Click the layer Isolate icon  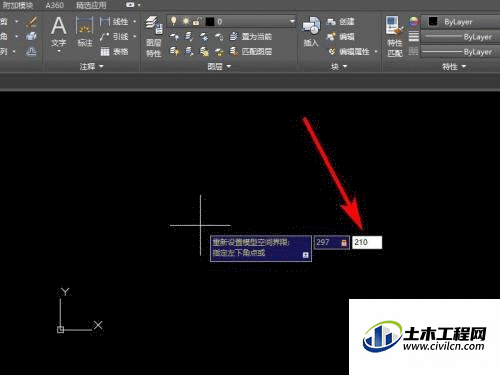[189, 36]
